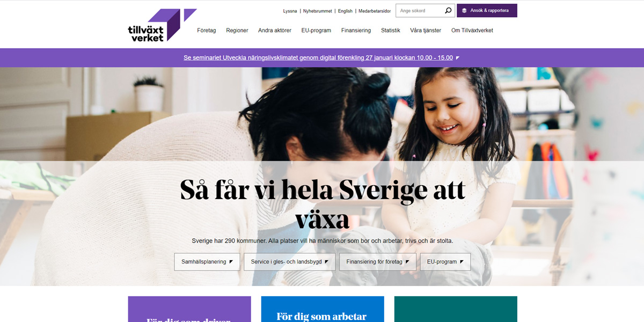The height and width of the screenshot is (322, 644).
Task: Click arrow icon on Finansiering för företag
Action: pyautogui.click(x=407, y=262)
